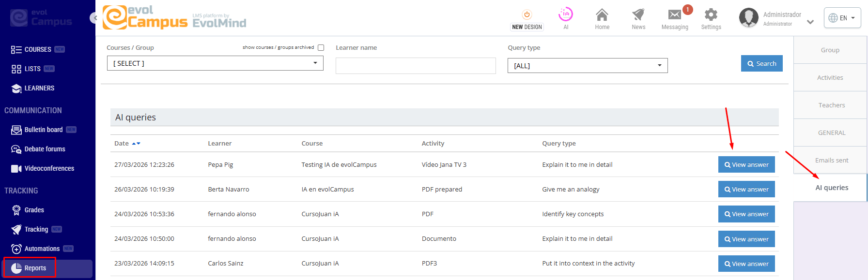Open the Query type [ALL] dropdown
Screen dimensions: 868x280
[588, 66]
